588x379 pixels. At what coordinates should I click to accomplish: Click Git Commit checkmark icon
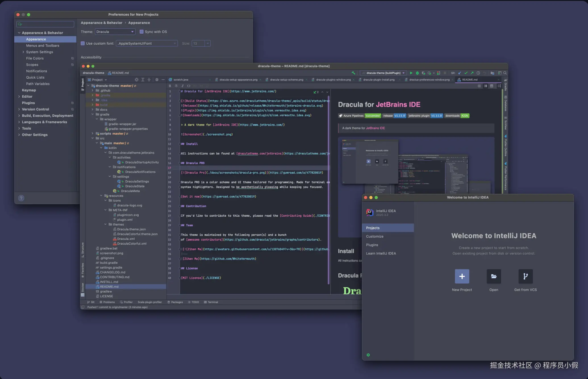[x=466, y=73]
